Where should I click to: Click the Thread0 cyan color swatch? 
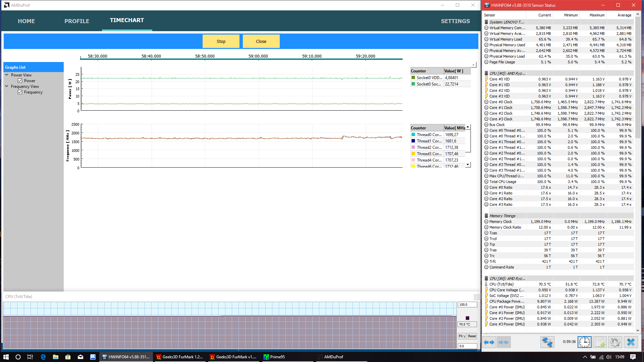413,135
